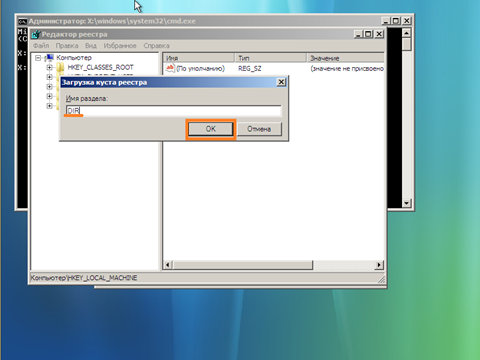Click the Тип column header
This screenshot has width=480, height=360.
coord(270,58)
